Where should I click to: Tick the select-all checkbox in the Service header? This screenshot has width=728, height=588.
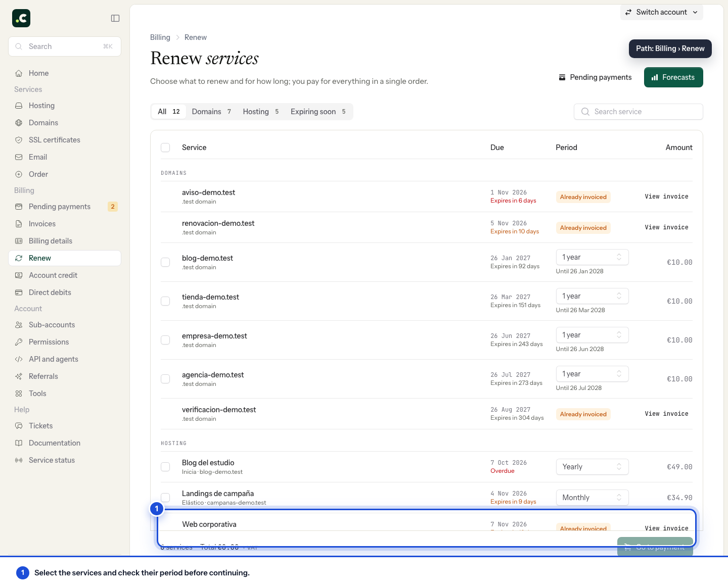point(165,148)
